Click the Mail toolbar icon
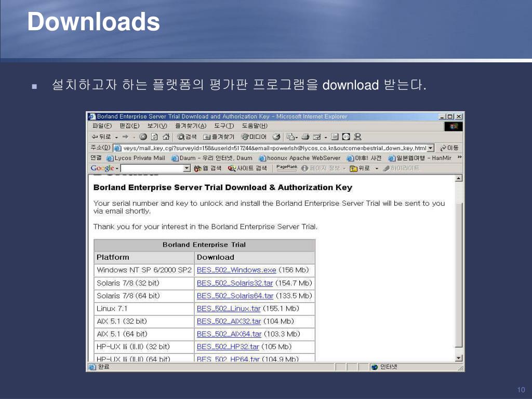This screenshot has height=399, width=532. point(290,137)
